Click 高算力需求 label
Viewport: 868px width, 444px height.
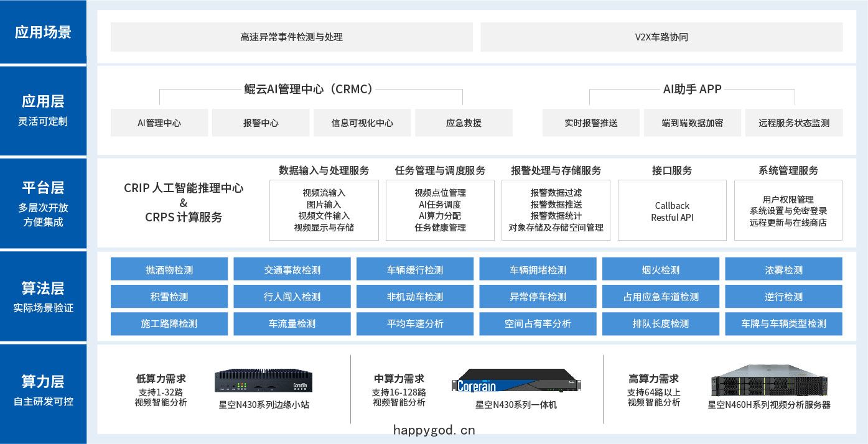point(653,378)
